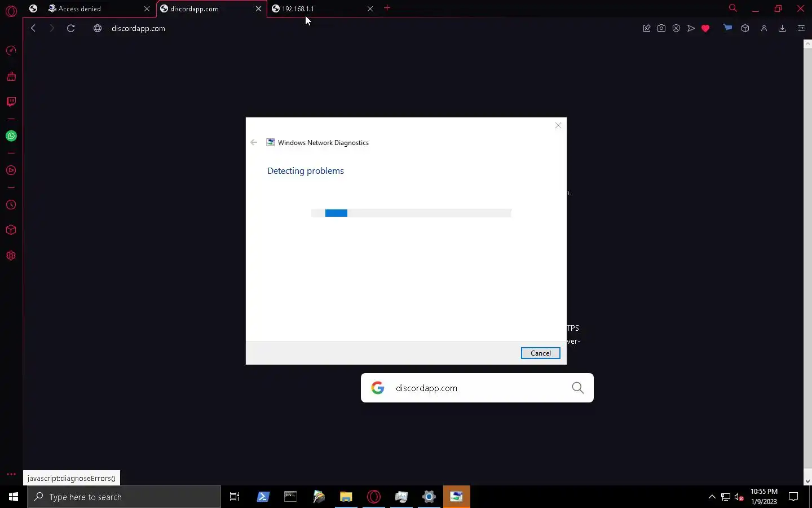Open PowerShell from the taskbar

point(263,497)
